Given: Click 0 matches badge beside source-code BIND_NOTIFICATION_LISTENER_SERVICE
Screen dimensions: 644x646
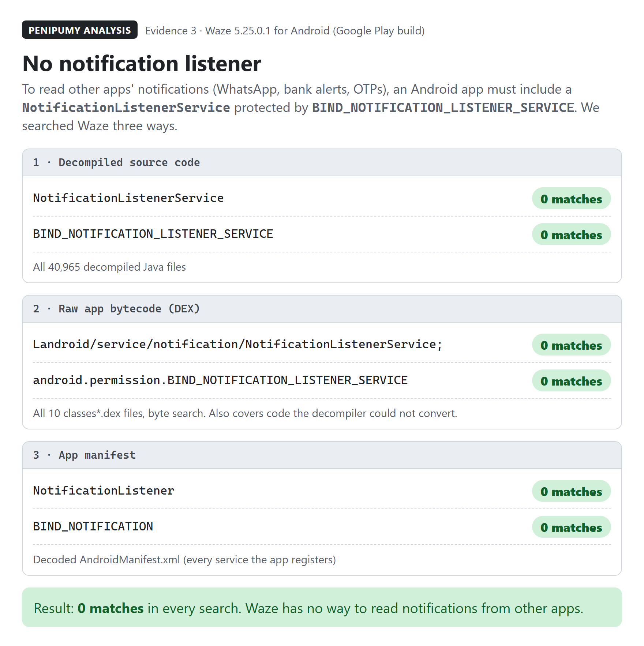Looking at the screenshot, I should [x=571, y=234].
